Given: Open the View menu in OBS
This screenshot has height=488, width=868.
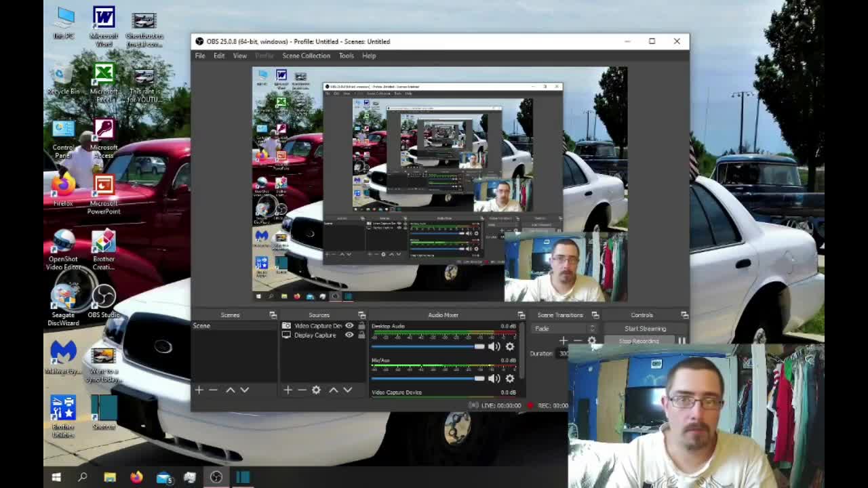Looking at the screenshot, I should pyautogui.click(x=240, y=56).
